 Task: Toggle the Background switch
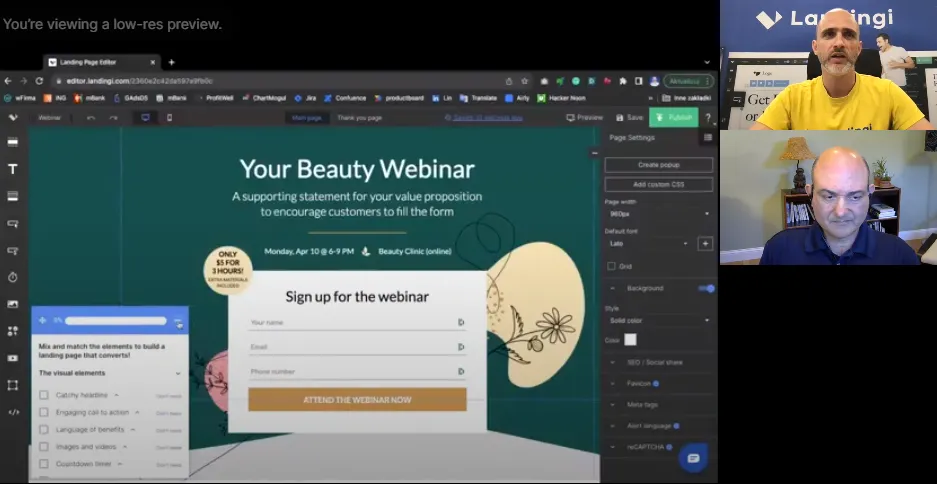click(x=706, y=289)
